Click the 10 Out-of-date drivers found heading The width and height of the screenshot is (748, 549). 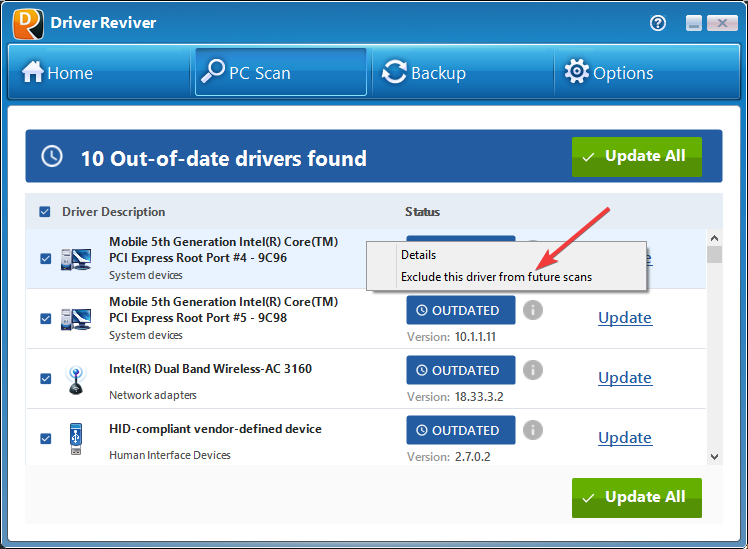click(x=224, y=158)
